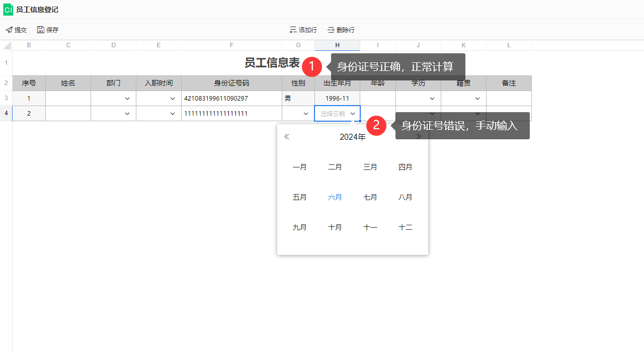
Task: Go to previous year with double-left arrow
Action: click(x=287, y=137)
